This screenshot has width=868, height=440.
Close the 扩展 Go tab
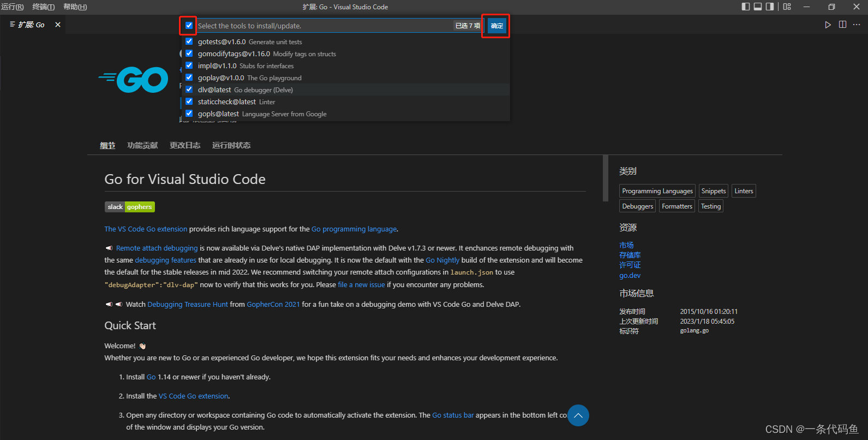58,25
